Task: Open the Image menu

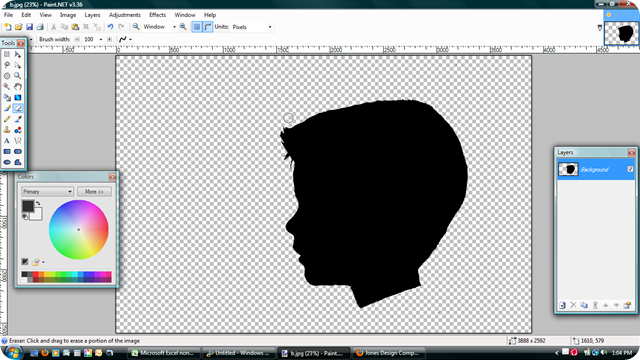Action: [x=68, y=15]
